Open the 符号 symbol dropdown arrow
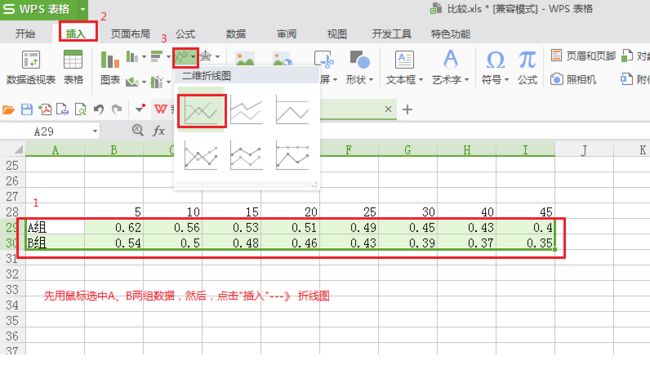This screenshot has height=392, width=650. pos(507,80)
